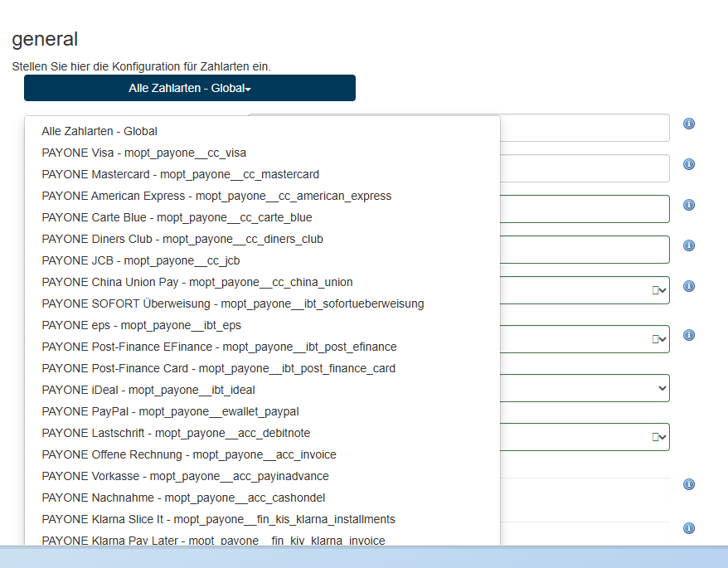Pick PAYONE iDeal from the list

[148, 390]
